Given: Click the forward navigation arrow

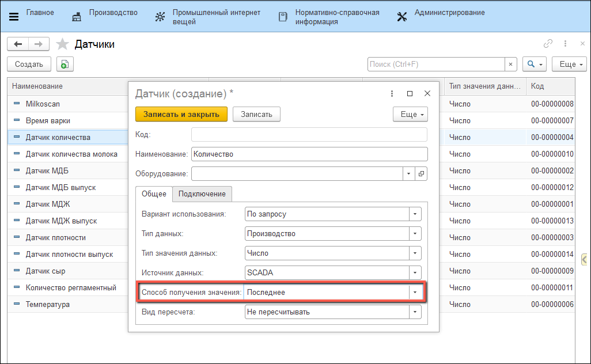Looking at the screenshot, I should click(x=39, y=44).
